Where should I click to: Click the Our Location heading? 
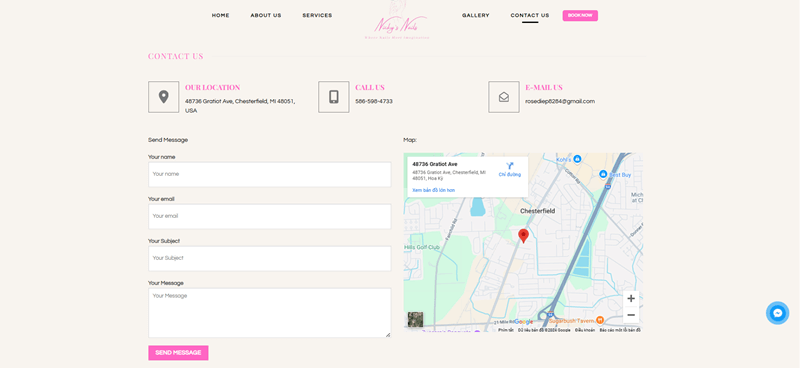pyautogui.click(x=212, y=87)
